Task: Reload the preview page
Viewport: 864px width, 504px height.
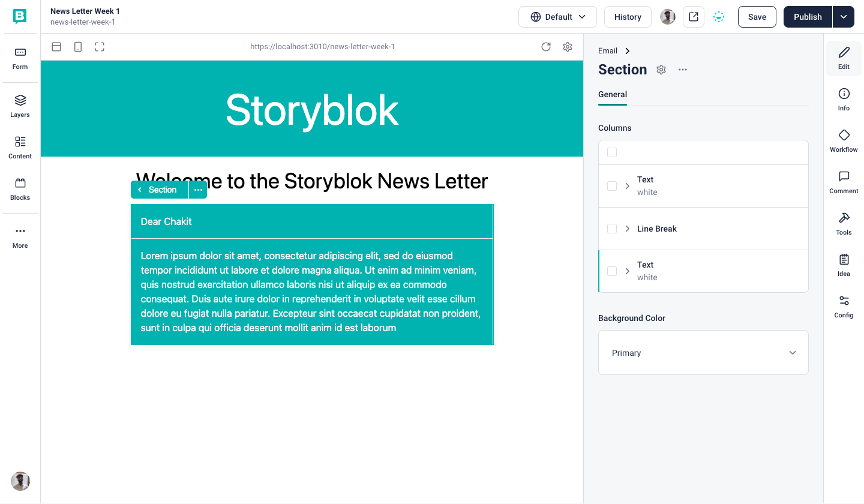Action: [x=546, y=47]
